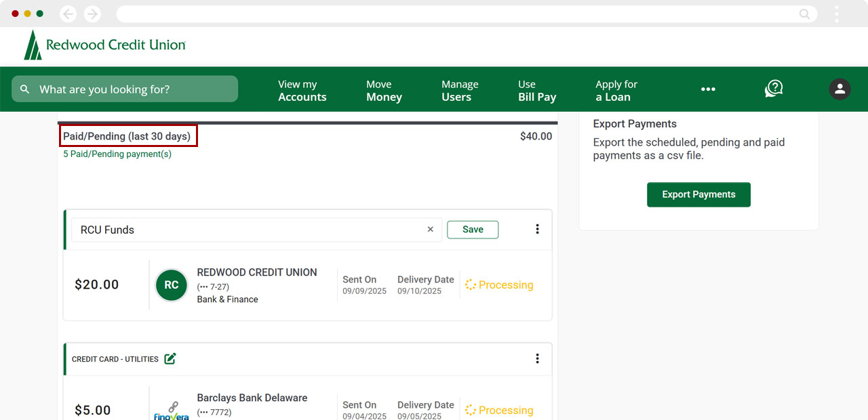Screen dimensions: 868x420
Task: Open the help chat bubble icon
Action: click(774, 89)
